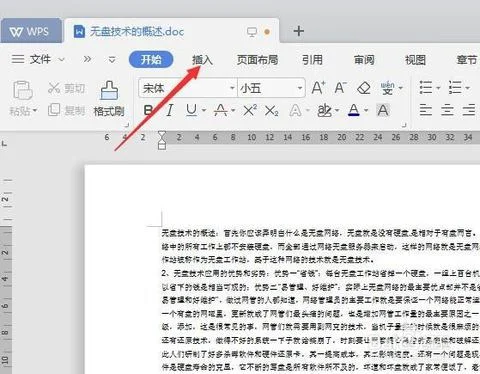Apply the font color

tap(354, 110)
